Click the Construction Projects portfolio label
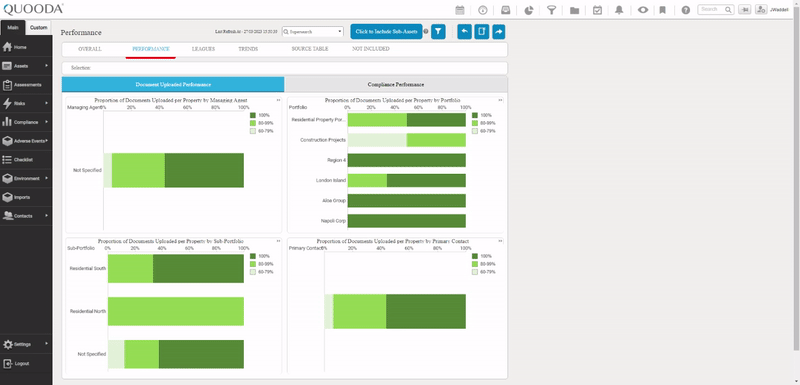The width and height of the screenshot is (800, 385). tap(323, 140)
